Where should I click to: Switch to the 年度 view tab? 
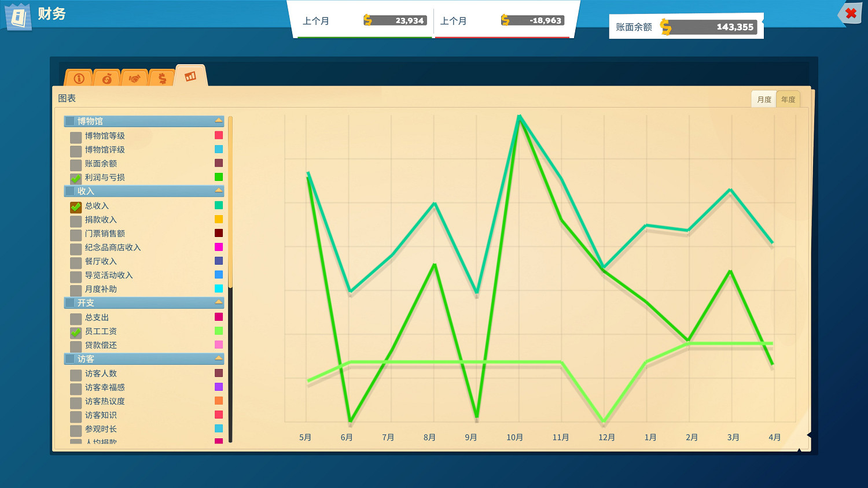click(x=788, y=99)
